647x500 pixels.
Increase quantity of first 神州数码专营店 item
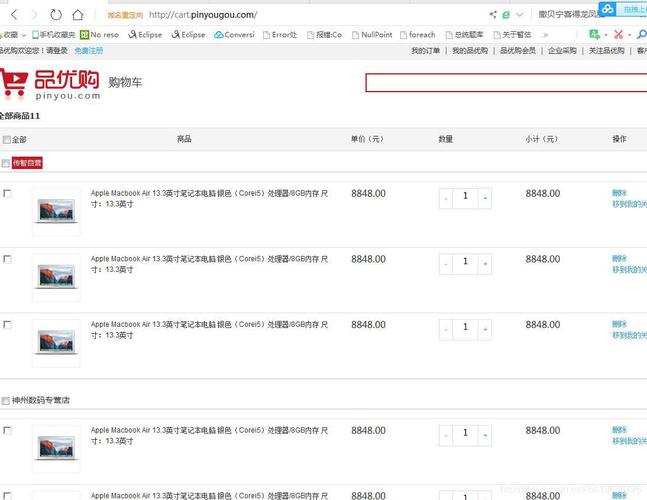pyautogui.click(x=485, y=436)
